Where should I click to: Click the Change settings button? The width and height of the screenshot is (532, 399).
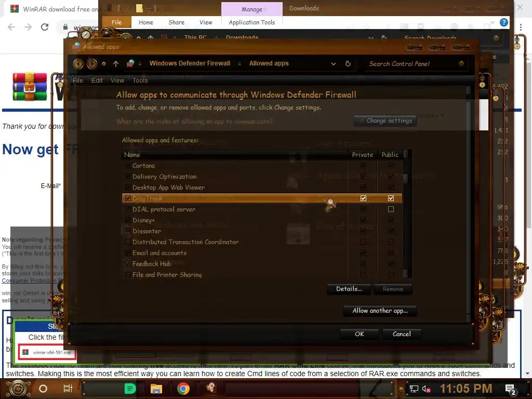pos(385,121)
